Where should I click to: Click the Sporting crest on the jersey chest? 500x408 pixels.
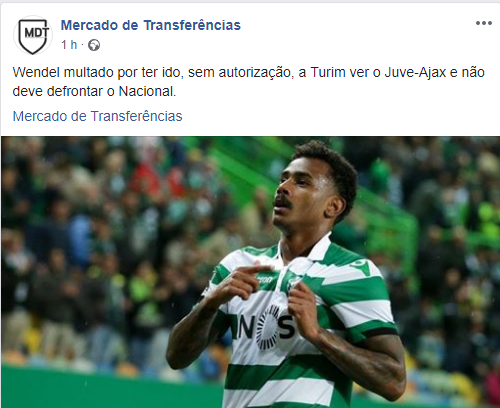click(x=293, y=282)
